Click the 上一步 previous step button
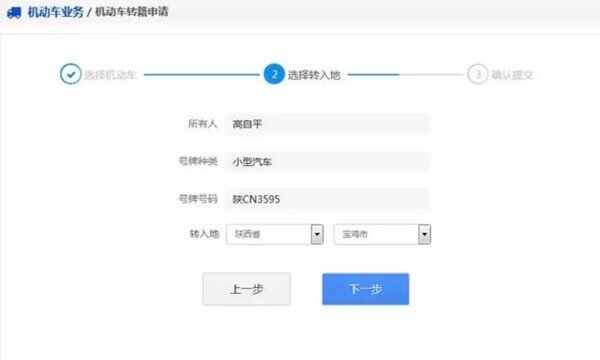Viewport: 600px width, 360px height. point(246,289)
